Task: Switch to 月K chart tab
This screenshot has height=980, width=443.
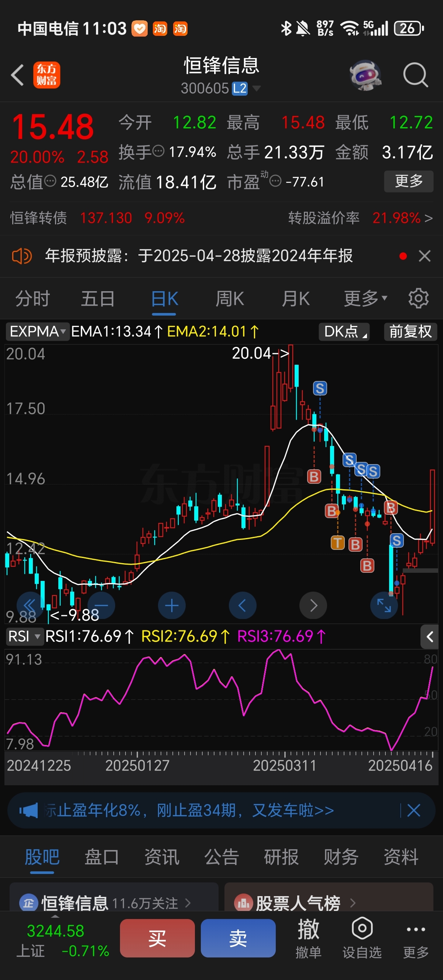Action: 296,299
